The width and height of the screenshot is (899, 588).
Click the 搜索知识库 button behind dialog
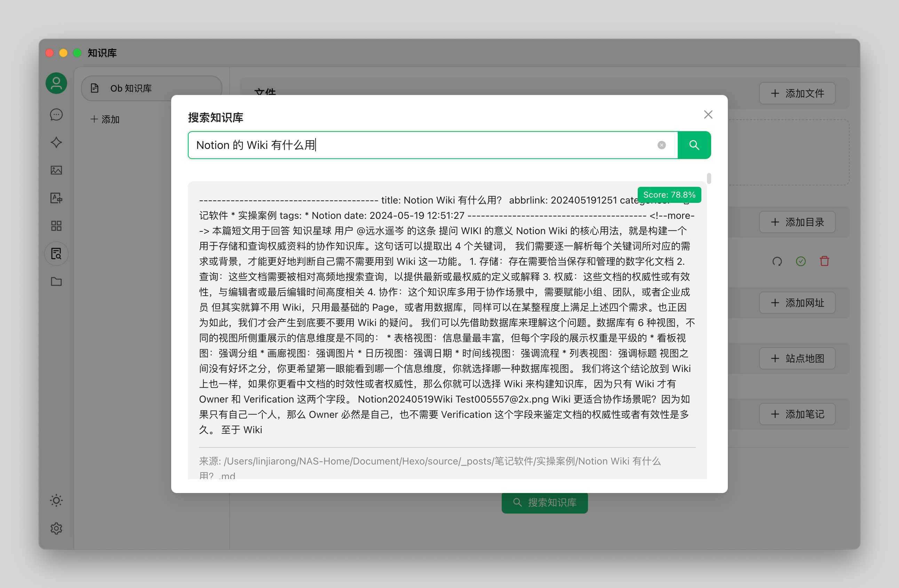(544, 503)
